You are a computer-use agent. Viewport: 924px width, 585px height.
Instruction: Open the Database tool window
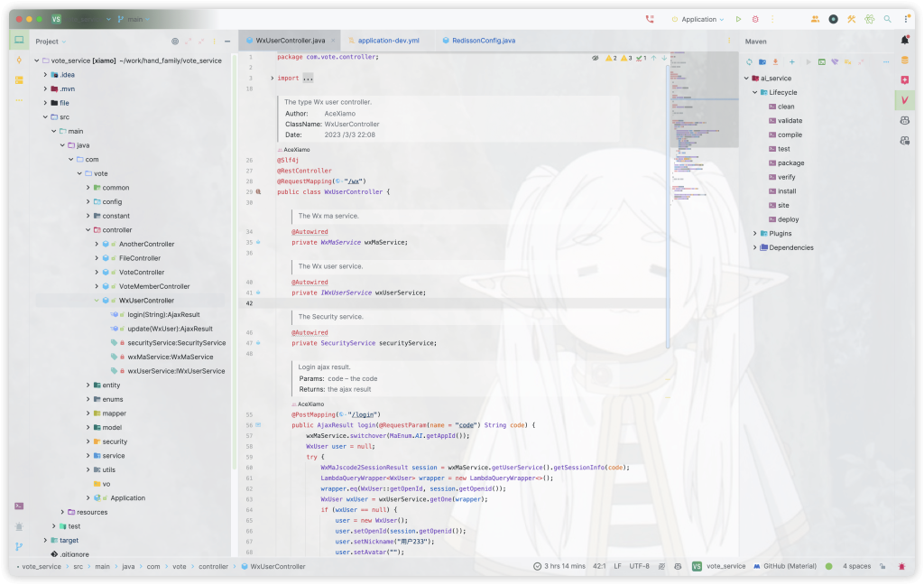(x=904, y=60)
